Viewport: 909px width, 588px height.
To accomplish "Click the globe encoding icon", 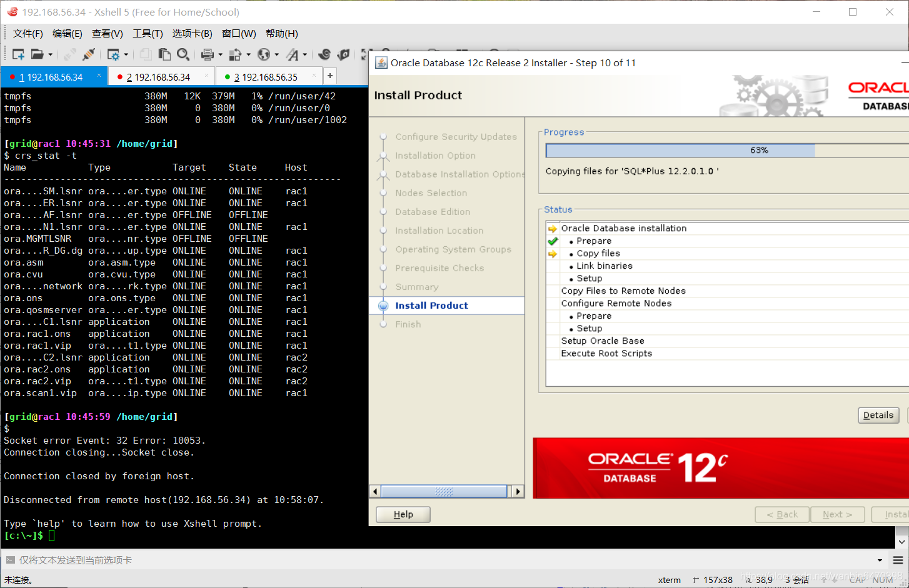I will [264, 54].
